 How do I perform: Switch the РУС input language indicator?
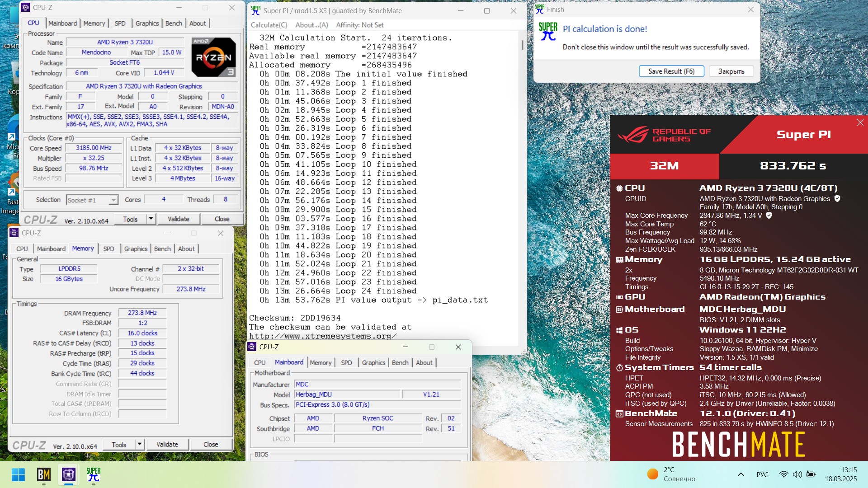point(762,474)
